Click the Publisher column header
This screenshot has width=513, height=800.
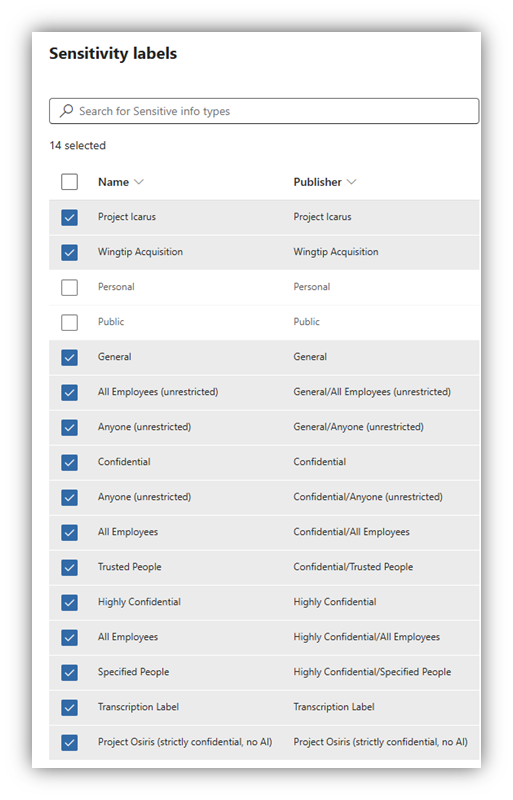(317, 182)
